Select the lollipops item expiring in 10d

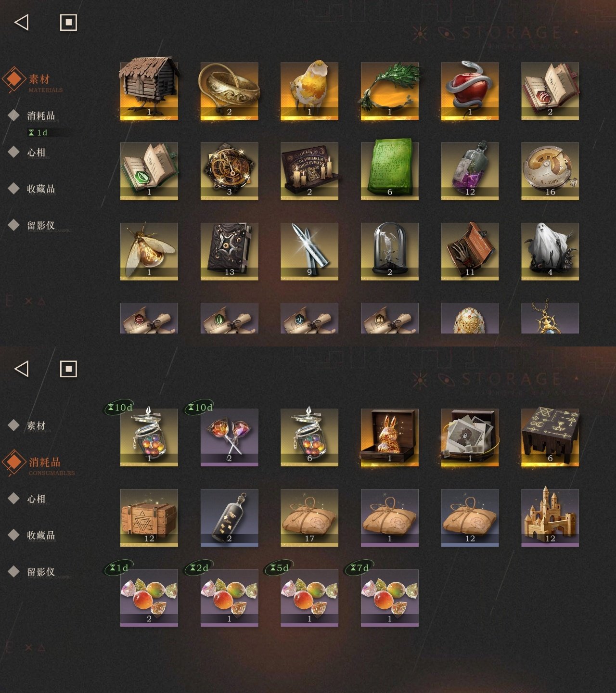tap(230, 437)
